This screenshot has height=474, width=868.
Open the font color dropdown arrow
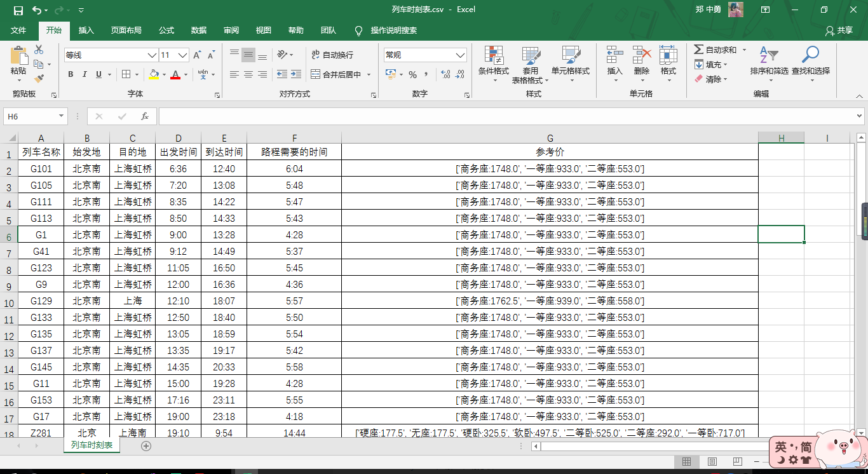tap(186, 74)
